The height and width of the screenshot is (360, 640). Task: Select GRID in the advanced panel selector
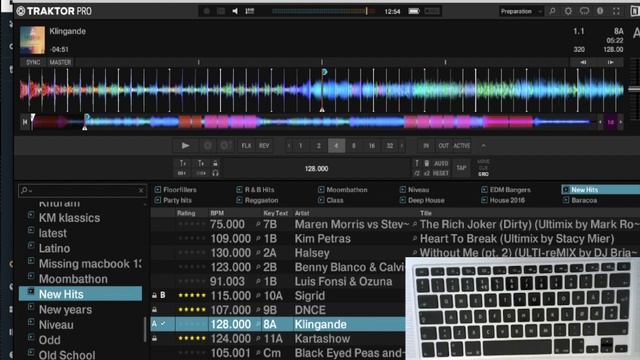484,174
